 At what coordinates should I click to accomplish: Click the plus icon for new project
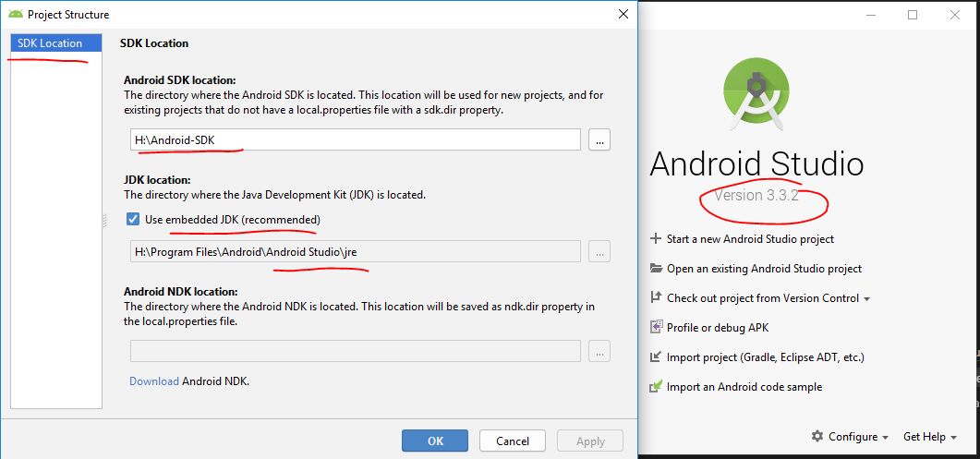[655, 238]
